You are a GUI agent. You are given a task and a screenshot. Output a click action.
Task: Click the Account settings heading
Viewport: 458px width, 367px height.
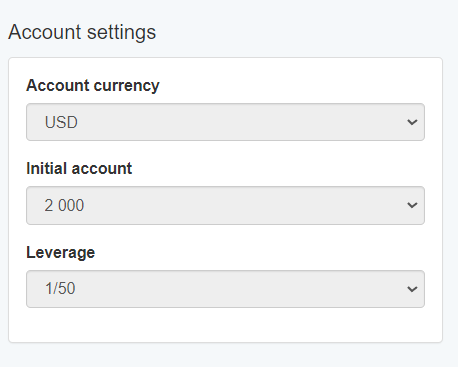82,33
